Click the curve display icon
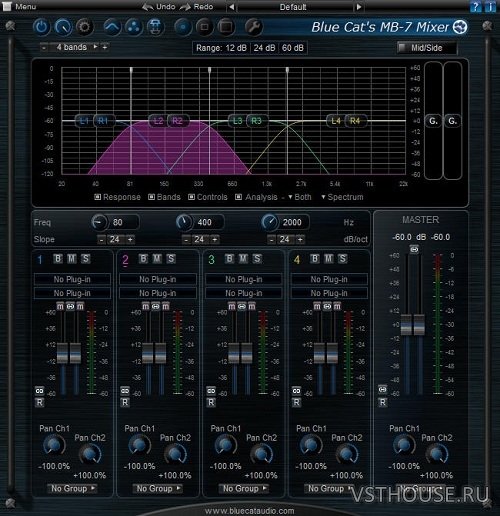The height and width of the screenshot is (516, 500). (x=112, y=27)
